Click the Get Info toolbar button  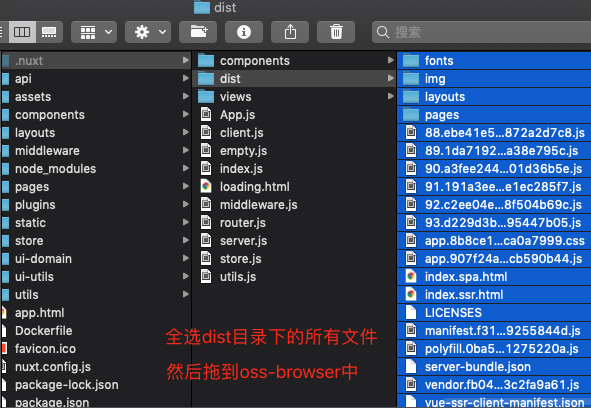[x=244, y=32]
